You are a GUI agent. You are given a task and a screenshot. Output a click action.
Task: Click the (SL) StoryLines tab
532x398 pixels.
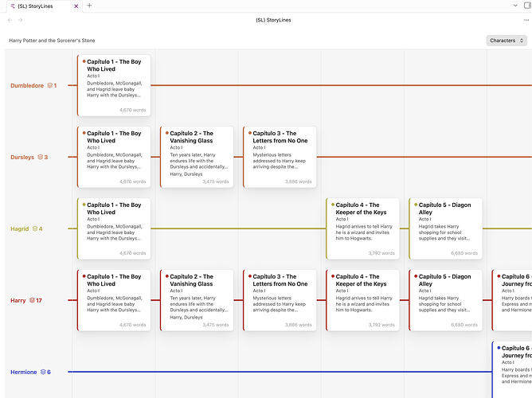[44, 6]
